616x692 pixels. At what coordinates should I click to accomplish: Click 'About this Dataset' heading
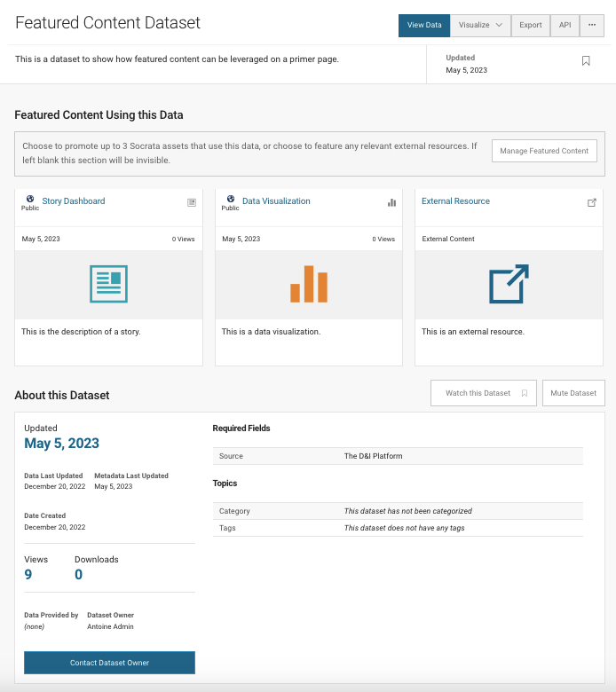click(x=62, y=396)
